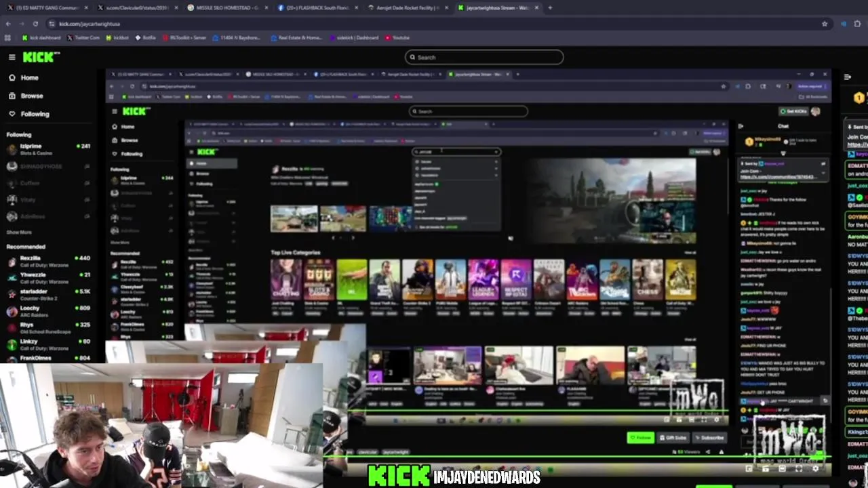
Task: Open the browser extensions puzzle icon
Action: point(858,24)
